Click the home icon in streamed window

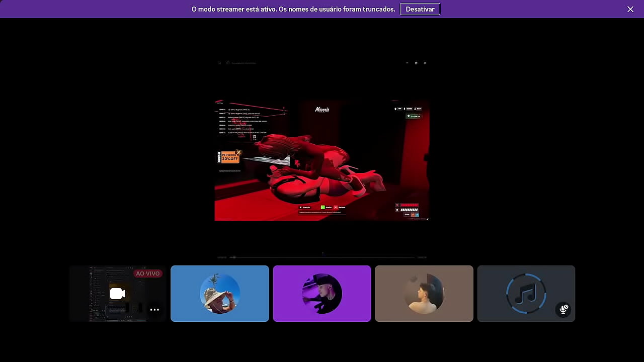point(219,63)
